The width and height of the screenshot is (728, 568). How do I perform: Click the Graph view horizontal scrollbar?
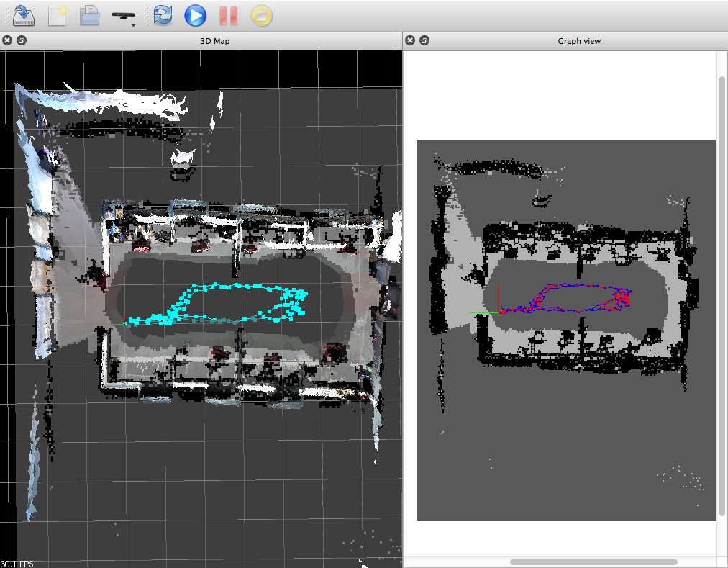(593, 562)
